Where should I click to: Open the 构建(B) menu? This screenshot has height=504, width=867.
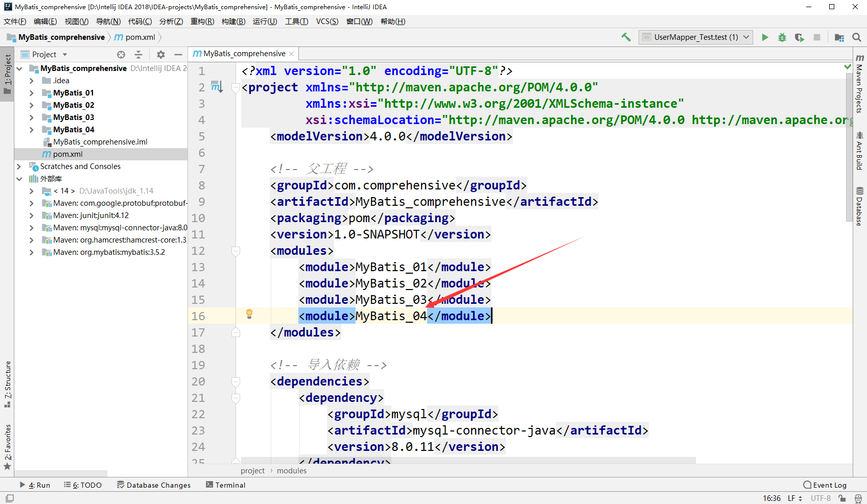[233, 21]
